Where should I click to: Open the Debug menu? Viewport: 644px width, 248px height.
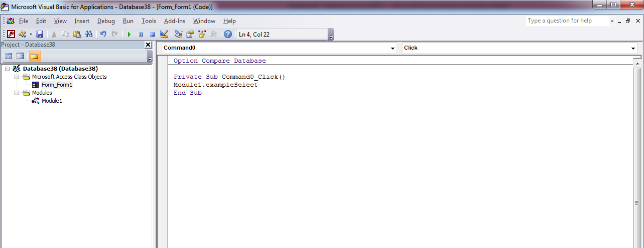pos(106,21)
